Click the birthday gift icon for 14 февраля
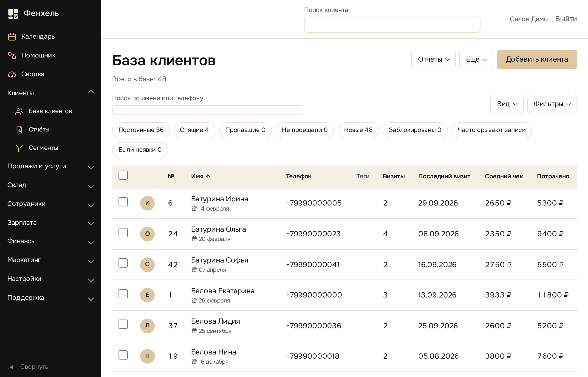Image resolution: width=588 pixels, height=377 pixels. coord(194,208)
